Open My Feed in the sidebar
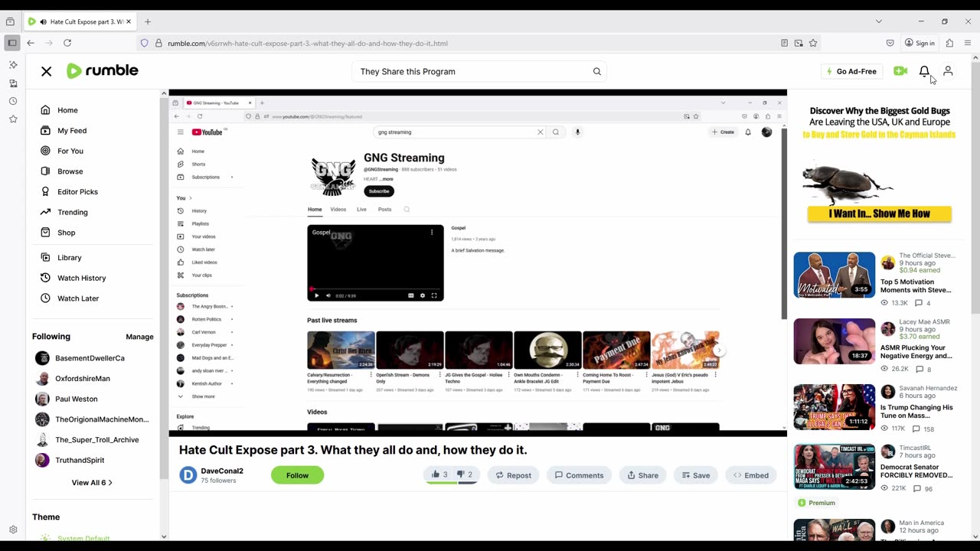The height and width of the screenshot is (551, 980). click(72, 131)
